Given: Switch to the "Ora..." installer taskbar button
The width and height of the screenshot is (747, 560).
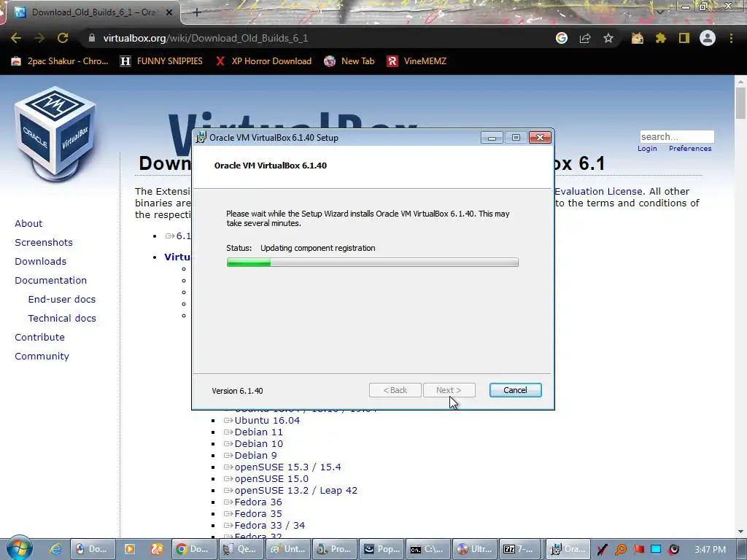Looking at the screenshot, I should coord(568,549).
